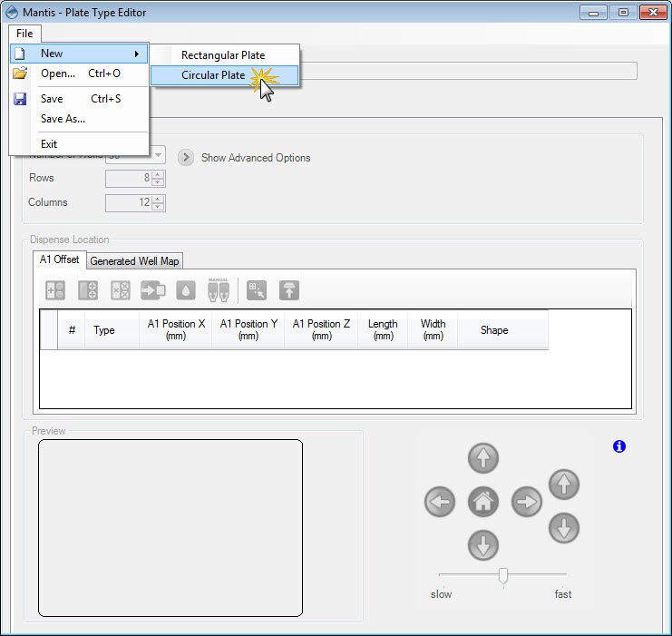Viewport: 672px width, 636px height.
Task: Click the A1 Position Z column header
Action: point(321,329)
